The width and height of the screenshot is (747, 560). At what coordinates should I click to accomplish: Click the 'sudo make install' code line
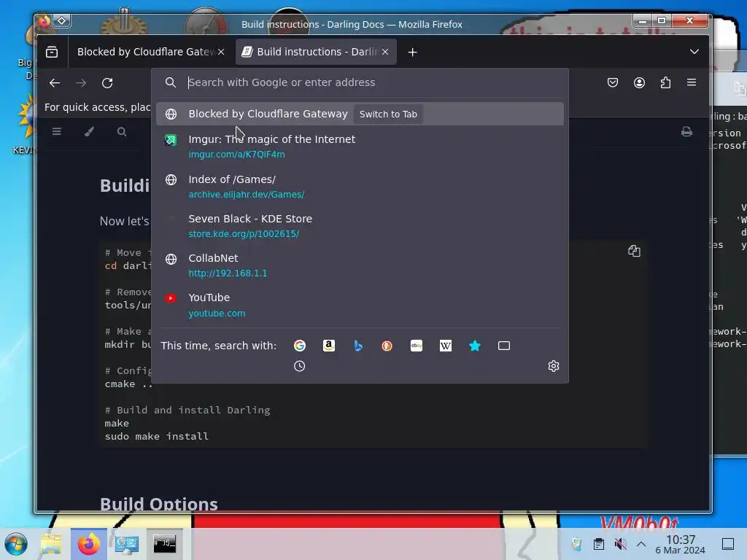157,436
